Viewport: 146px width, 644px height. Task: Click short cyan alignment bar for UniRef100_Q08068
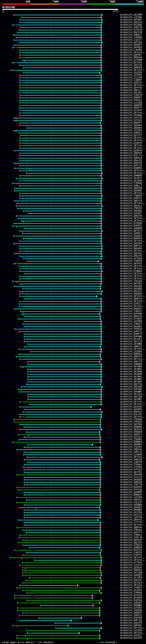click(x=60, y=618)
